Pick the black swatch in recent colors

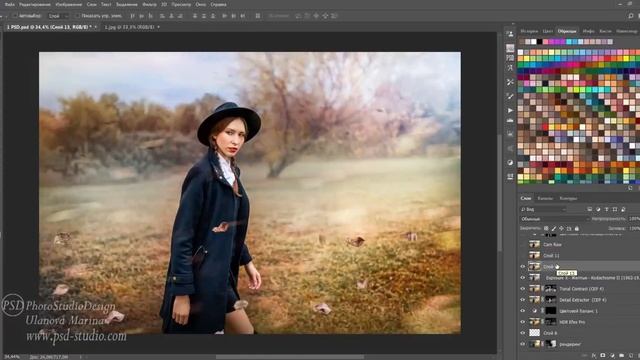[x=540, y=42]
